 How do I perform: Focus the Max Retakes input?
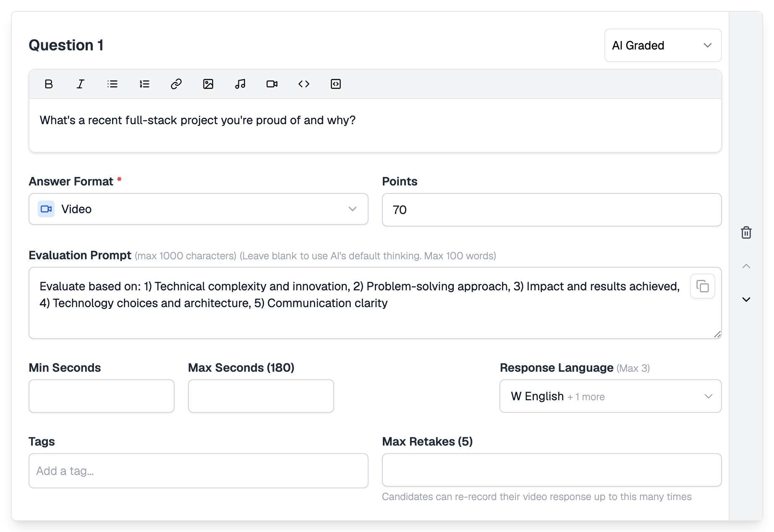[x=552, y=470]
